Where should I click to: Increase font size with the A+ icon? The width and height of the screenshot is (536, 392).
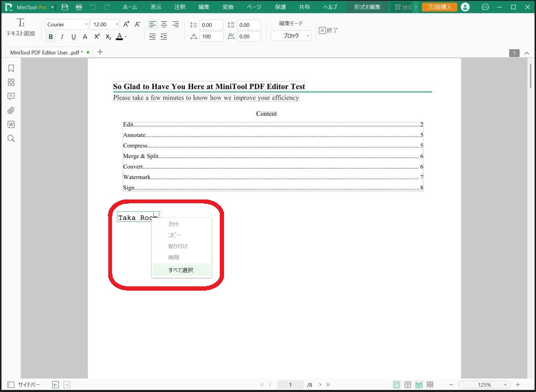126,24
